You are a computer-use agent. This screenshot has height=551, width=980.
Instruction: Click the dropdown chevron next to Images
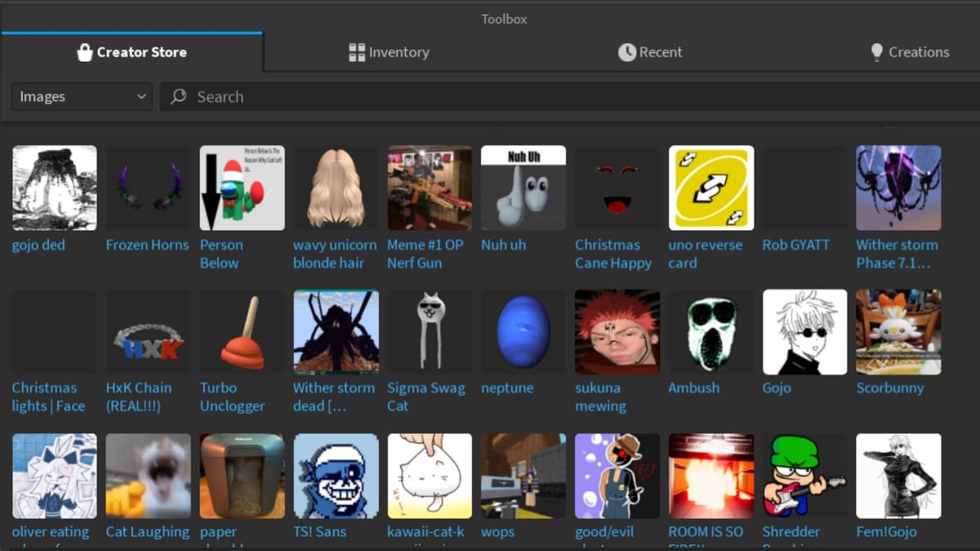pos(140,96)
